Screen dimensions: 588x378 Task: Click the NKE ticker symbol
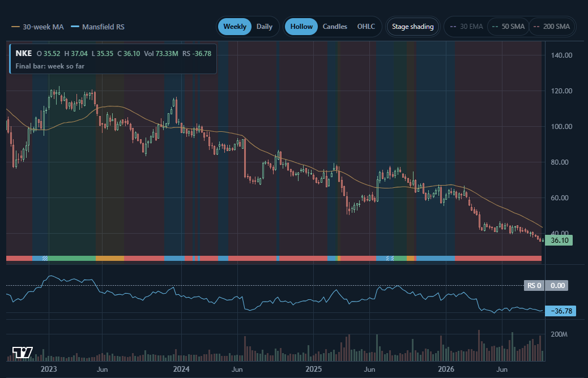(x=24, y=53)
